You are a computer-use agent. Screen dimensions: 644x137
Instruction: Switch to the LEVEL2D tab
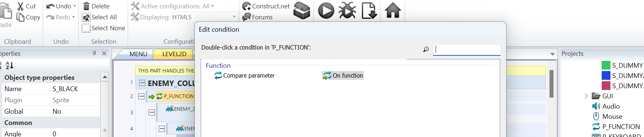(x=174, y=54)
